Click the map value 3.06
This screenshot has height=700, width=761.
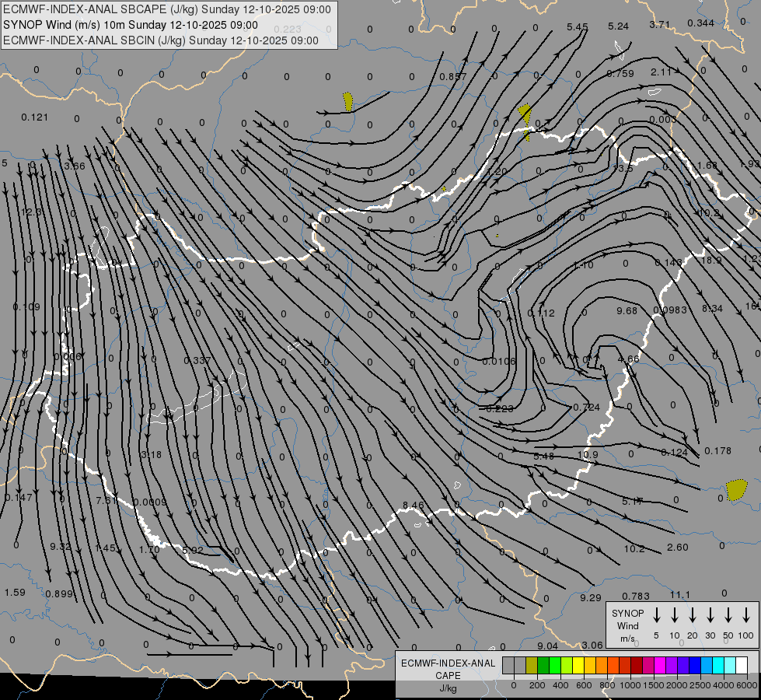click(x=592, y=646)
